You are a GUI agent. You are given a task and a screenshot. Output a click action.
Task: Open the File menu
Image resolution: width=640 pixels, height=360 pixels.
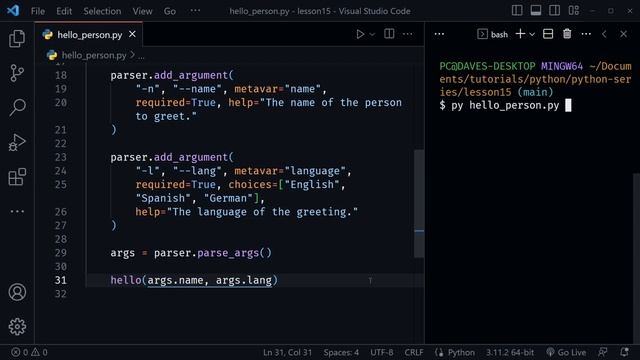38,11
